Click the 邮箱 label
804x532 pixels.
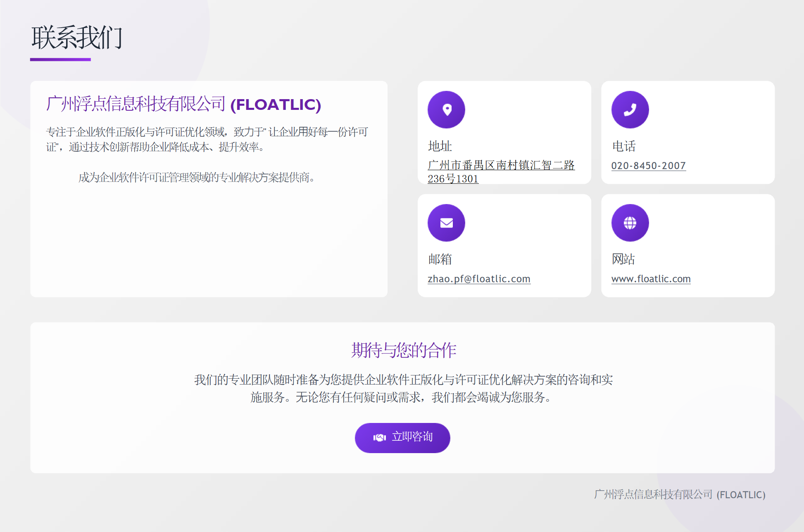pyautogui.click(x=440, y=259)
